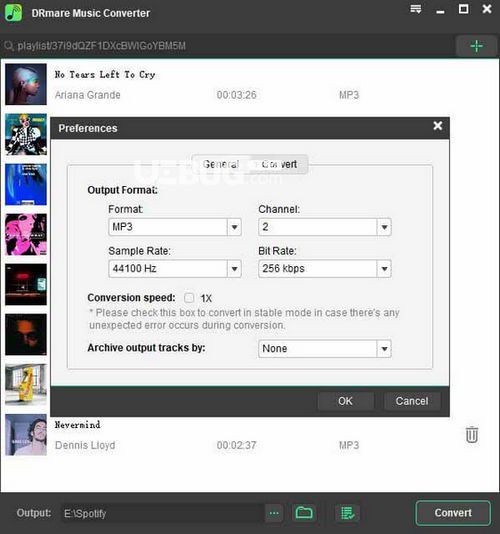Click the search magnifier icon
This screenshot has width=500, height=534.
click(9, 46)
